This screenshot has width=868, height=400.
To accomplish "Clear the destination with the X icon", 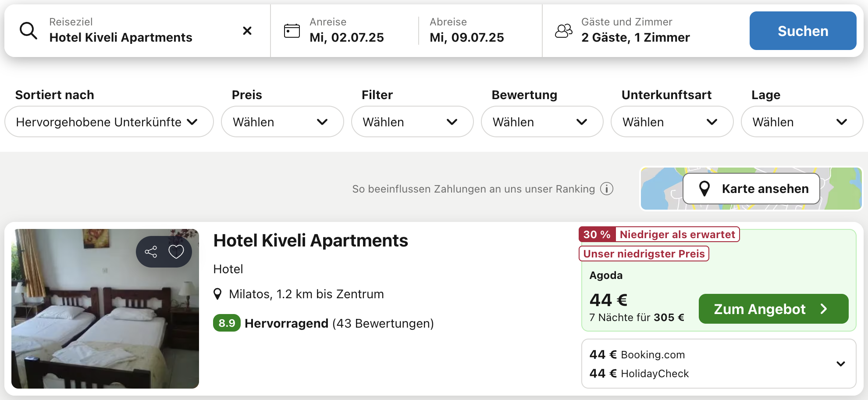I will (247, 31).
